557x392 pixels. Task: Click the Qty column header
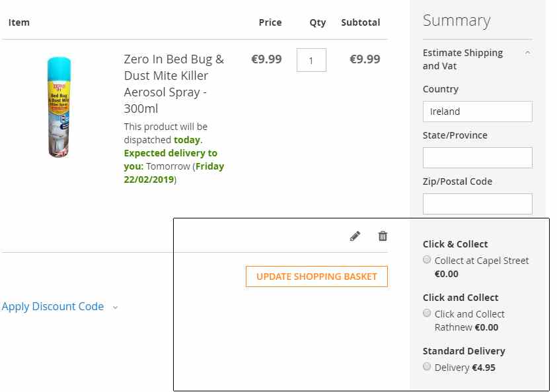[x=318, y=22]
